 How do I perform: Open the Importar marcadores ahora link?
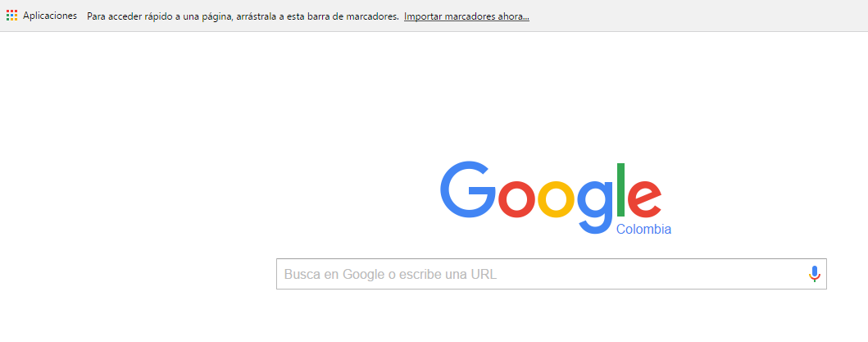tap(466, 16)
